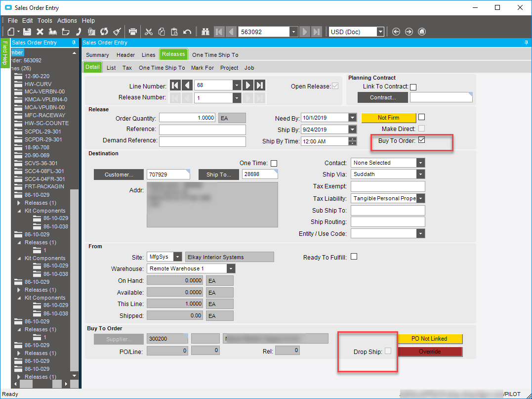
Task: Go to previous Line Number record
Action: (187, 85)
